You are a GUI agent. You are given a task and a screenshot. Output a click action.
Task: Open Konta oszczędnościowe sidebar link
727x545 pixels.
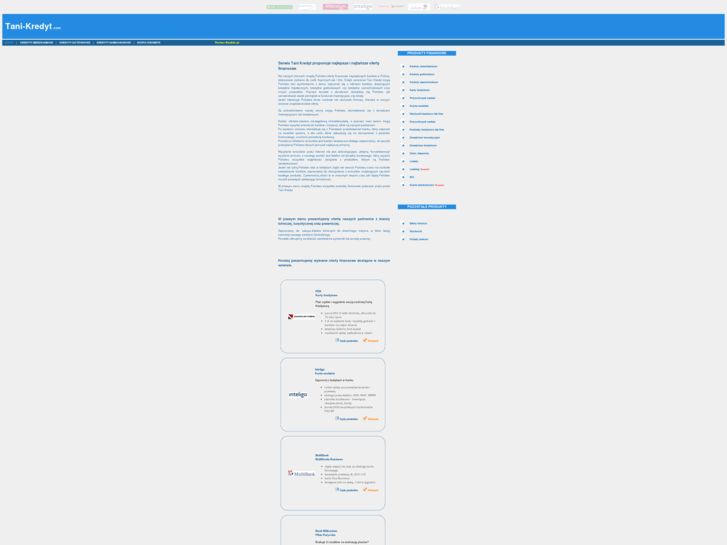pyautogui.click(x=422, y=185)
